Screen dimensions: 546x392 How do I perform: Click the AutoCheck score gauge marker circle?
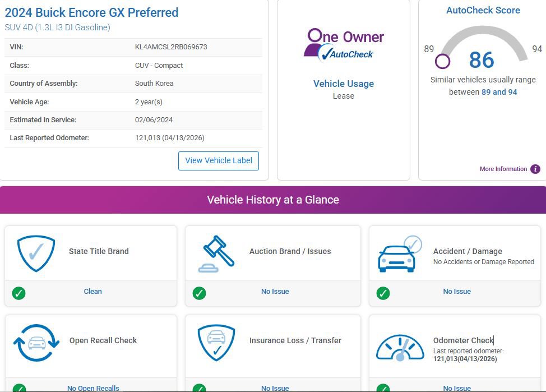[x=443, y=61]
